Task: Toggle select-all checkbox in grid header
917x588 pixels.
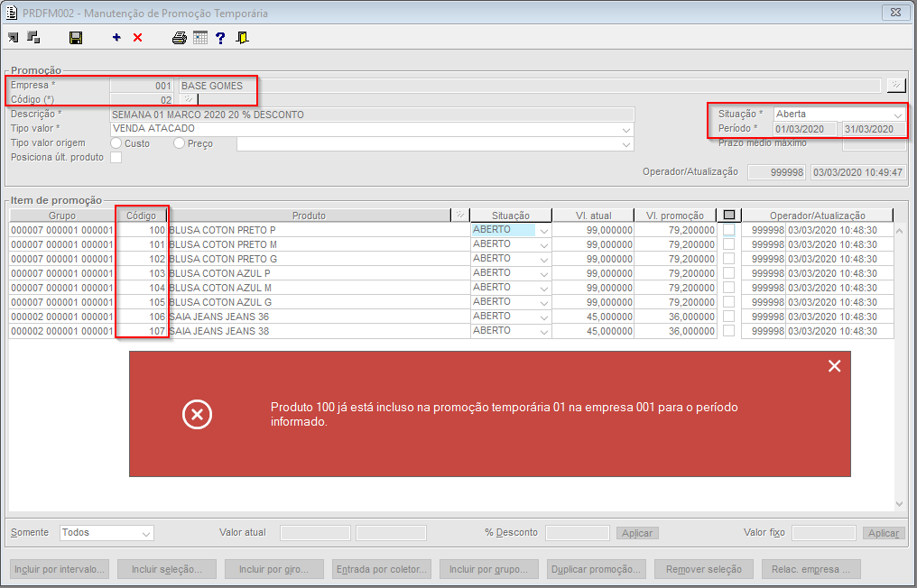Action: 728,216
